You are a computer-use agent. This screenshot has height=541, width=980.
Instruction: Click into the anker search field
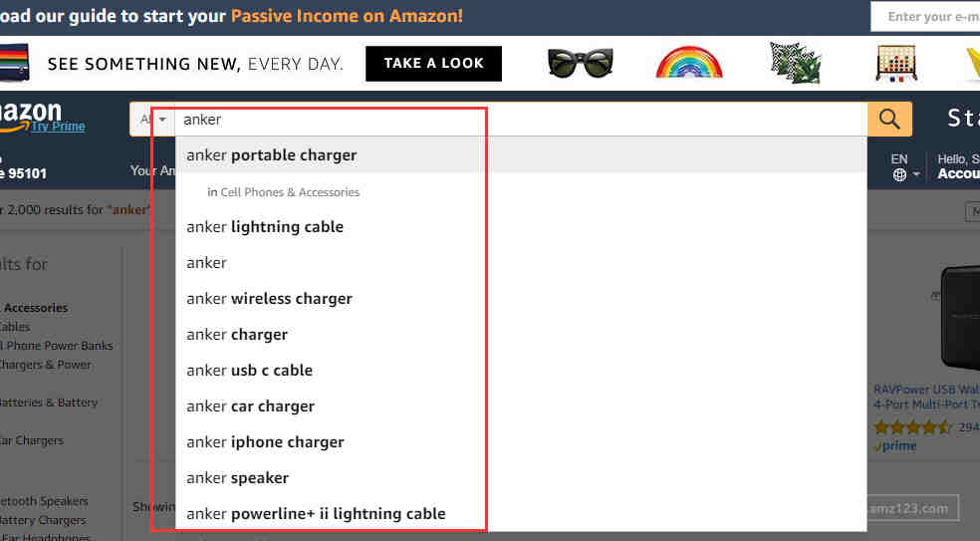pos(521,120)
